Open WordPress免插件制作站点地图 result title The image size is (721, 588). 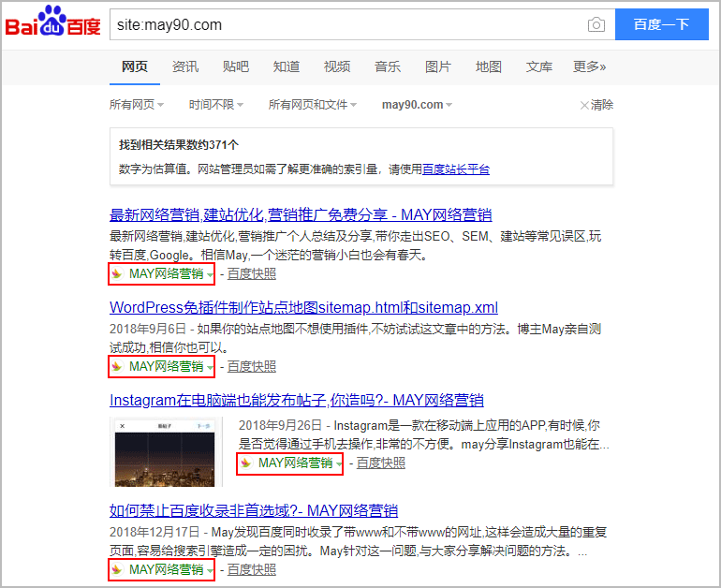point(303,307)
